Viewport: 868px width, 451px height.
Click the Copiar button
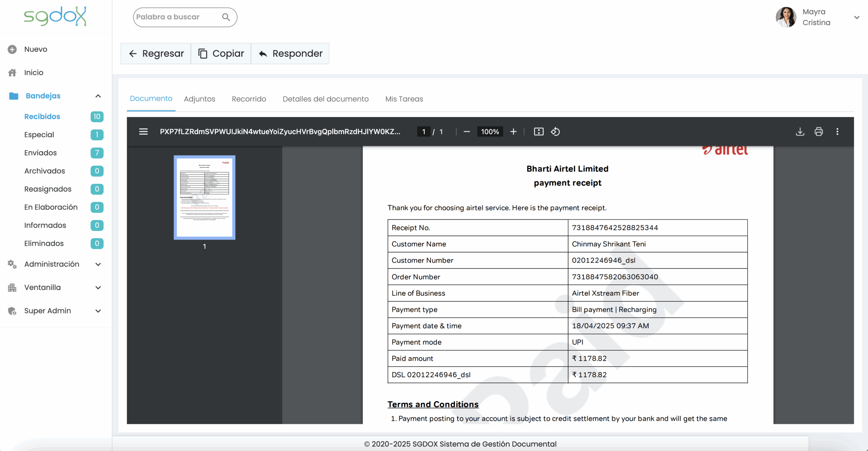pos(221,54)
